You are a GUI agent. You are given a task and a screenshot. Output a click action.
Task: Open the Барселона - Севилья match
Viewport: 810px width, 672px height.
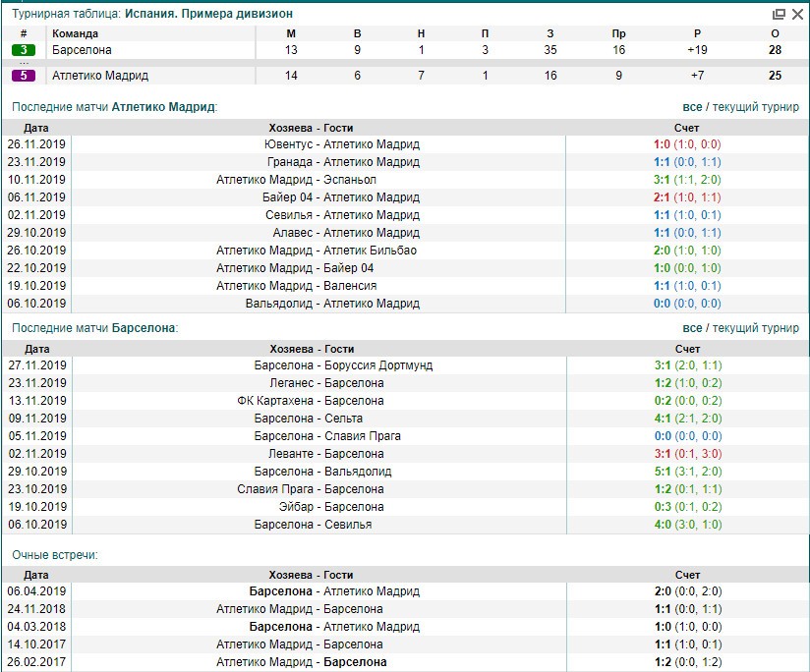coord(313,525)
